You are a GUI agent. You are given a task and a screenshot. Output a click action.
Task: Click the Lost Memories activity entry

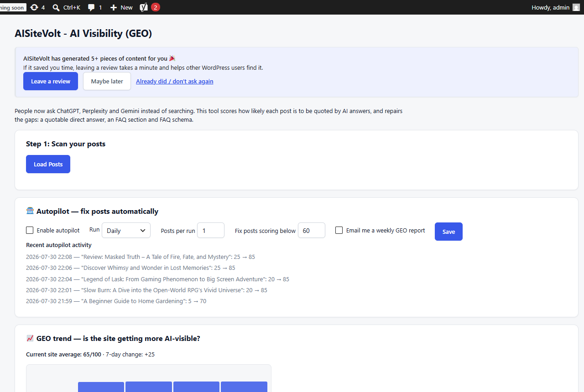(x=130, y=268)
